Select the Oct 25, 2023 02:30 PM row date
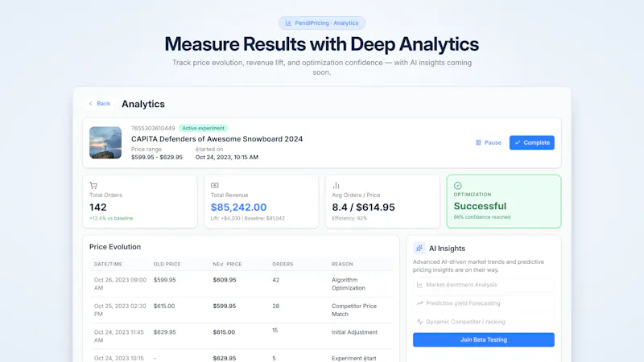The height and width of the screenshot is (362, 644). (x=120, y=311)
